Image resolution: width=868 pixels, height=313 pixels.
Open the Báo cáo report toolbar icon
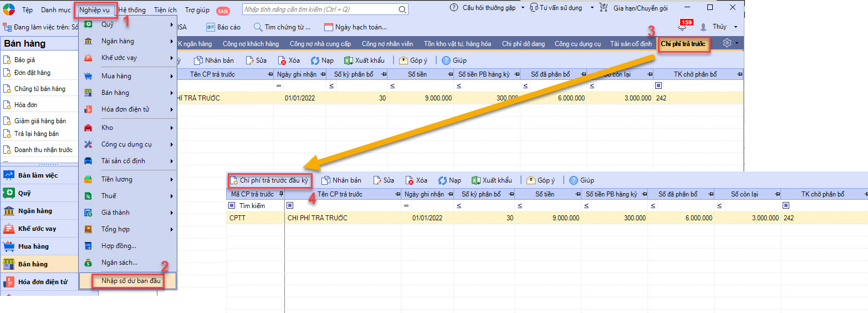pyautogui.click(x=211, y=27)
